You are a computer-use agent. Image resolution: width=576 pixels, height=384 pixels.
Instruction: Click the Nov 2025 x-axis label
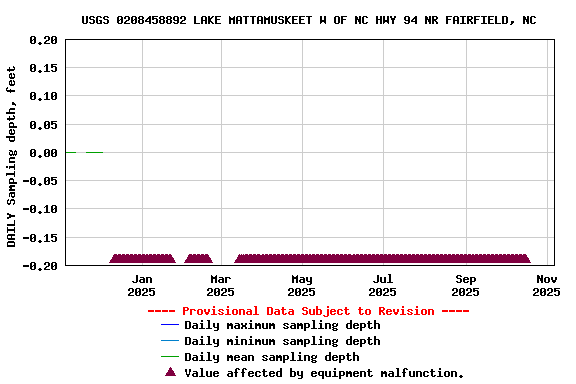546,286
